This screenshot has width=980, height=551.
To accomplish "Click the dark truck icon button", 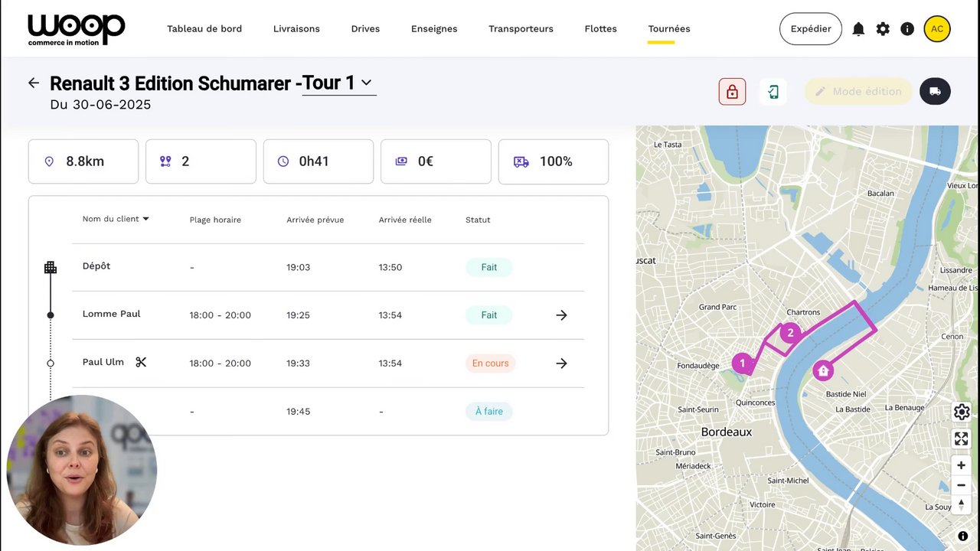I will pyautogui.click(x=935, y=92).
